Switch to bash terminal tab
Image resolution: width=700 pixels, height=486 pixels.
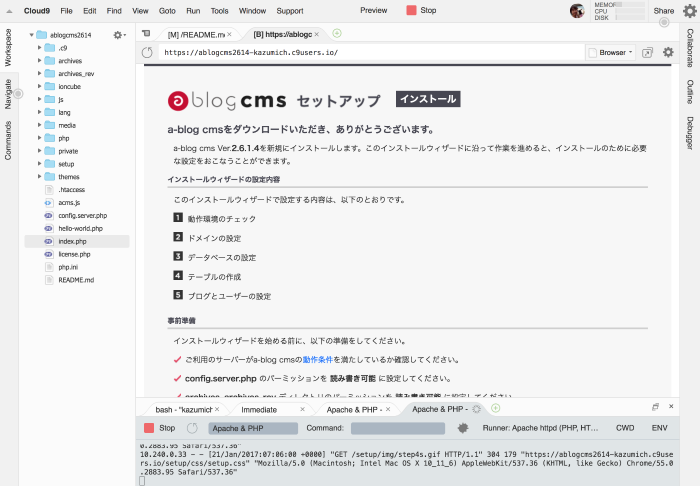(183, 409)
